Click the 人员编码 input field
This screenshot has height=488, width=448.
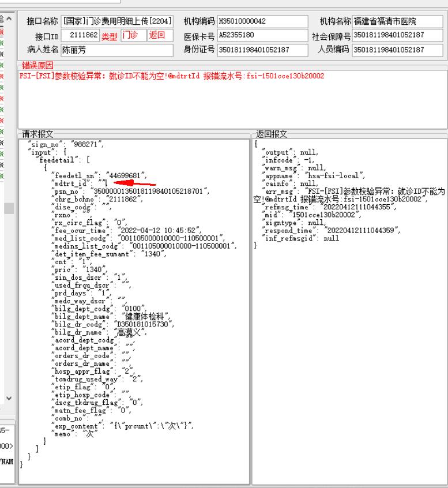click(x=397, y=50)
